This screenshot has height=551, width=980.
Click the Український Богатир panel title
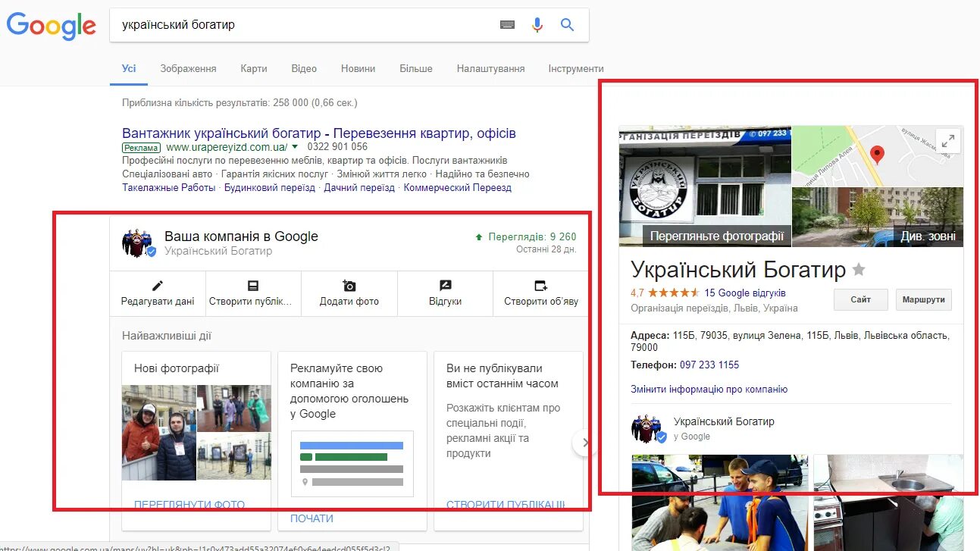point(738,269)
